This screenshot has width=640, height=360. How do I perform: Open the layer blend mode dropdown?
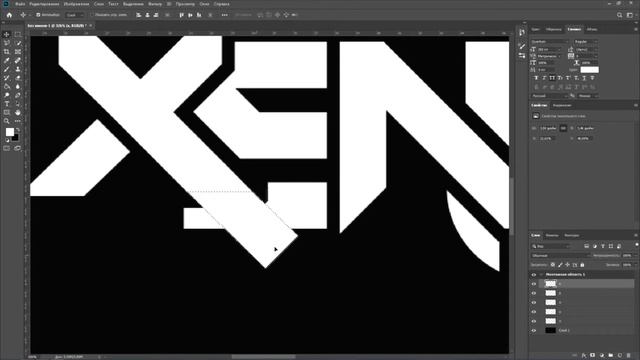pyautogui.click(x=561, y=256)
